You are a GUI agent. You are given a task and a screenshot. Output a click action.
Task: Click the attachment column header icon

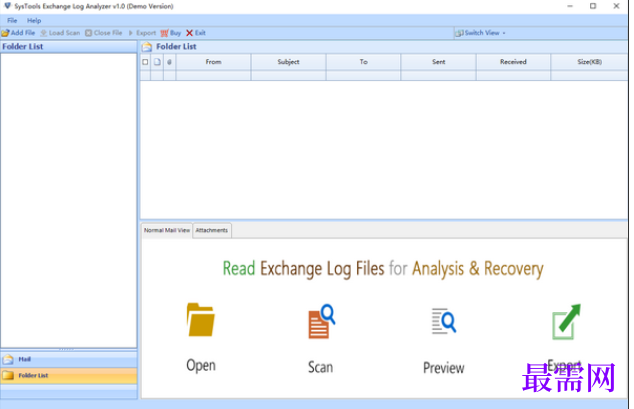pos(169,62)
